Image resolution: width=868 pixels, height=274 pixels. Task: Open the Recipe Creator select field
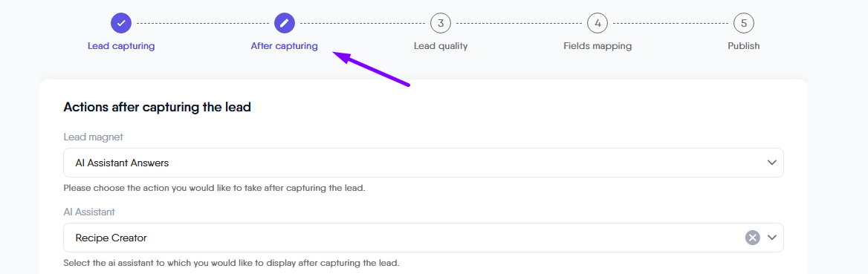point(424,238)
